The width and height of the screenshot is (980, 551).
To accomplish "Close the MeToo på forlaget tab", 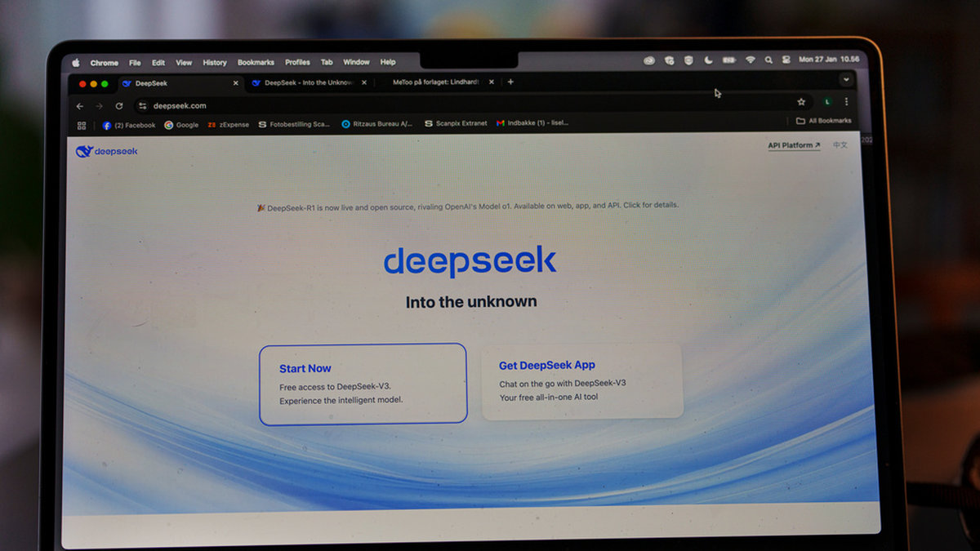I will pyautogui.click(x=492, y=82).
